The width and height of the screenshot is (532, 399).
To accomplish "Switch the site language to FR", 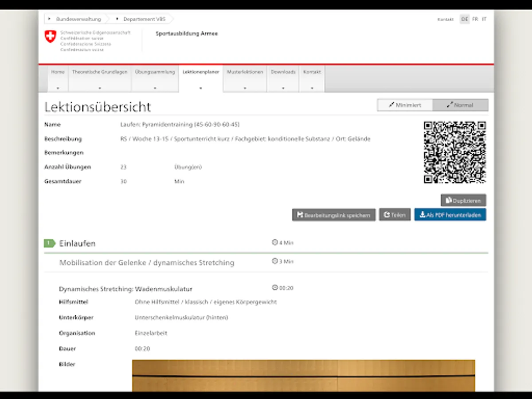I will [x=475, y=19].
